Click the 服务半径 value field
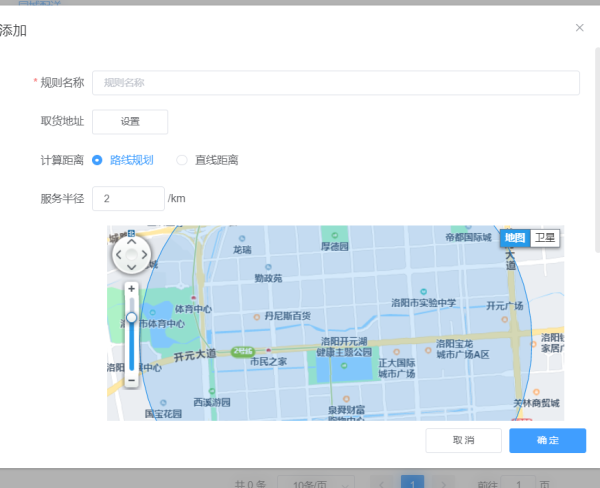Viewport: 600px width, 488px height. (128, 198)
